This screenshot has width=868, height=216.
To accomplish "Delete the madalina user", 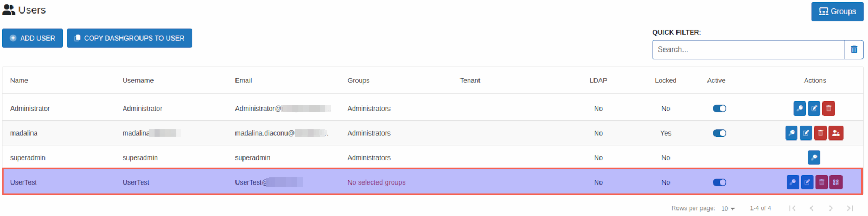I will pos(820,133).
